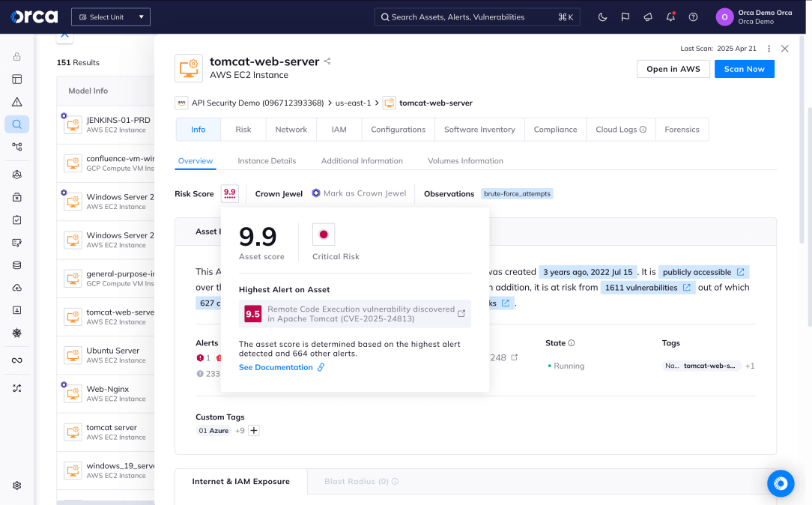
Task: Click share icon next to tomcat-web-server title
Action: [x=327, y=61]
